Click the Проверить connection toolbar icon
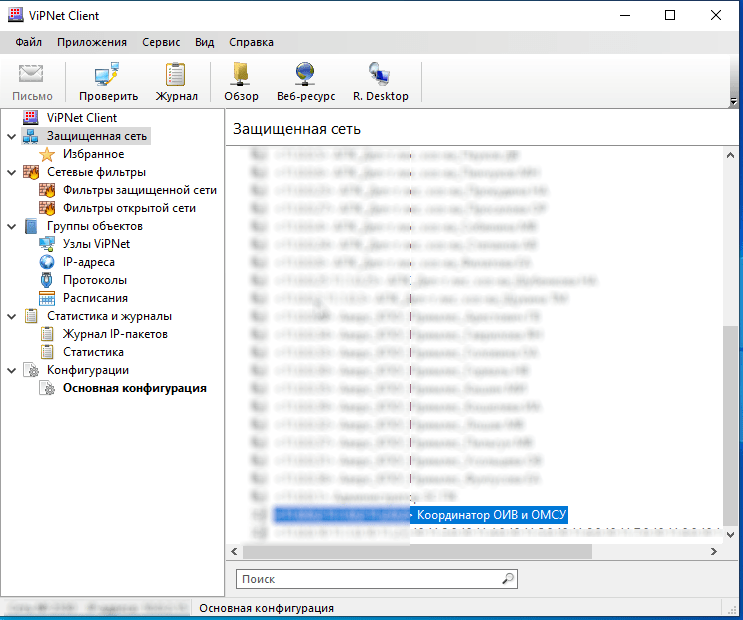Viewport: 743px width, 620px height. (x=107, y=73)
